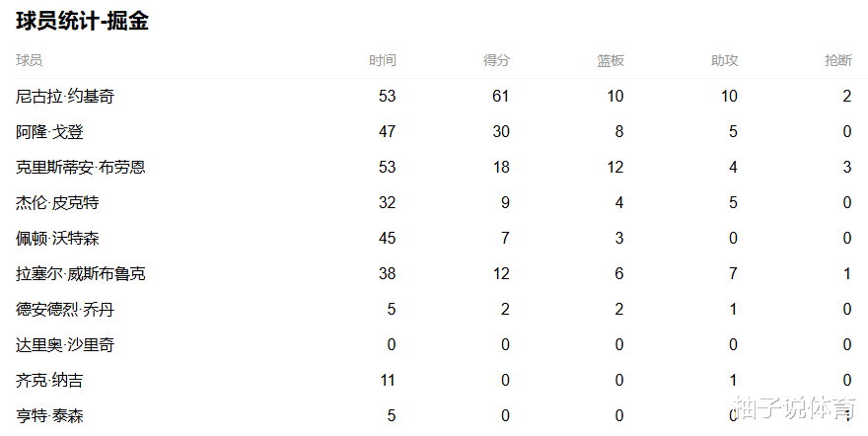Click the 篮板 column header
This screenshot has height=436, width=868.
coord(611,60)
